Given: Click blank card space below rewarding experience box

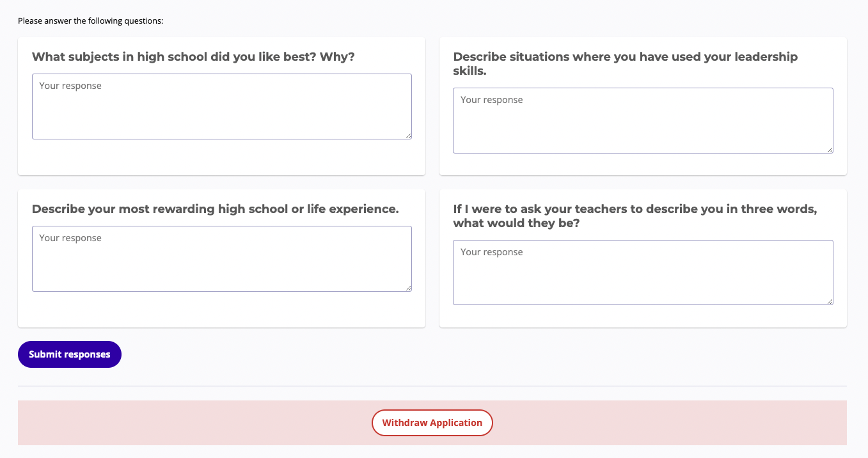Looking at the screenshot, I should (x=221, y=310).
